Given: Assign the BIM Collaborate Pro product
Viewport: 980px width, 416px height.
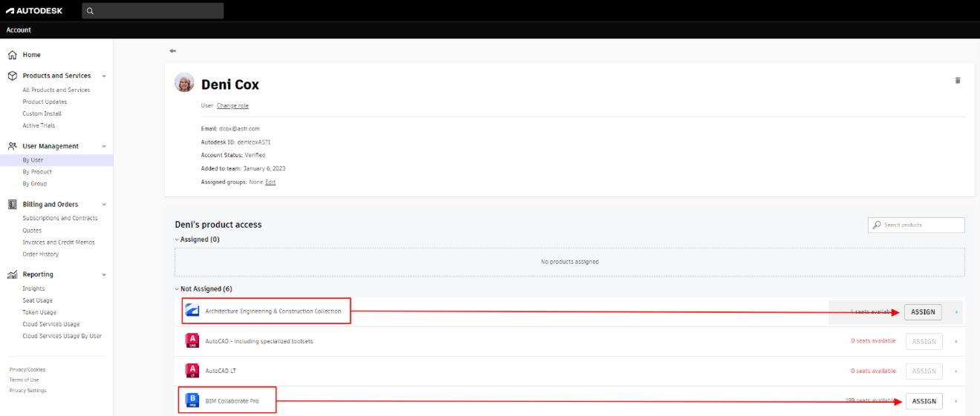Looking at the screenshot, I should click(x=924, y=401).
